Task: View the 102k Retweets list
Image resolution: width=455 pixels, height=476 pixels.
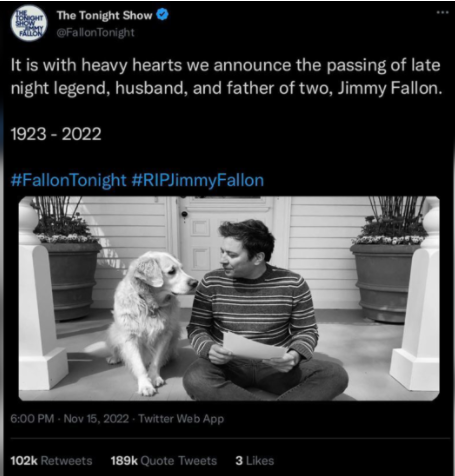Action: (x=51, y=461)
